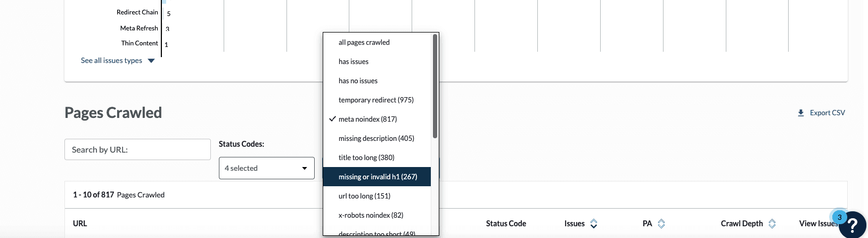Open the help question mark widget
This screenshot has width=868, height=238.
(x=852, y=224)
